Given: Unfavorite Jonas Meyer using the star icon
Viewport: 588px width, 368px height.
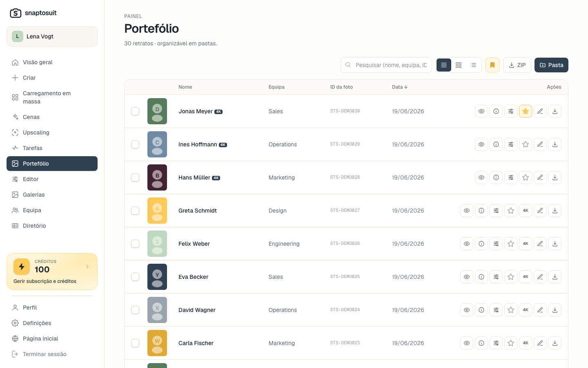Looking at the screenshot, I should tap(526, 111).
